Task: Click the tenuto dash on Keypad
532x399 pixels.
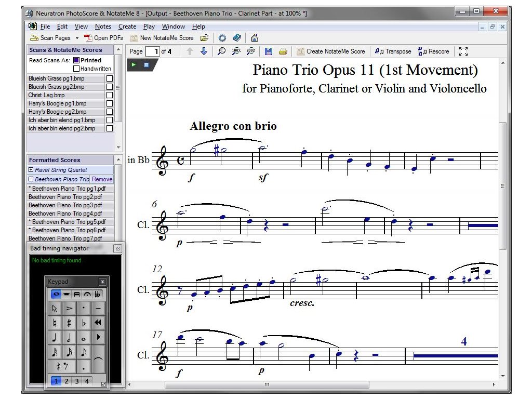Action: click(x=98, y=309)
